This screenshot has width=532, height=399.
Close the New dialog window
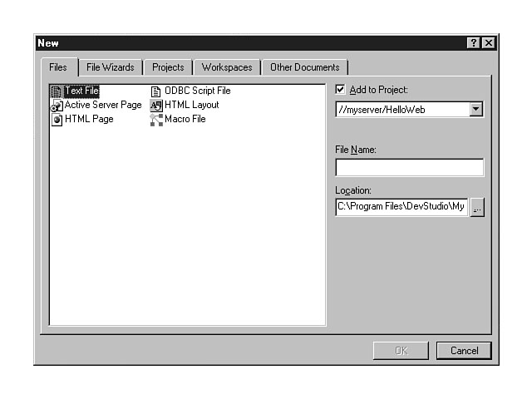point(488,43)
